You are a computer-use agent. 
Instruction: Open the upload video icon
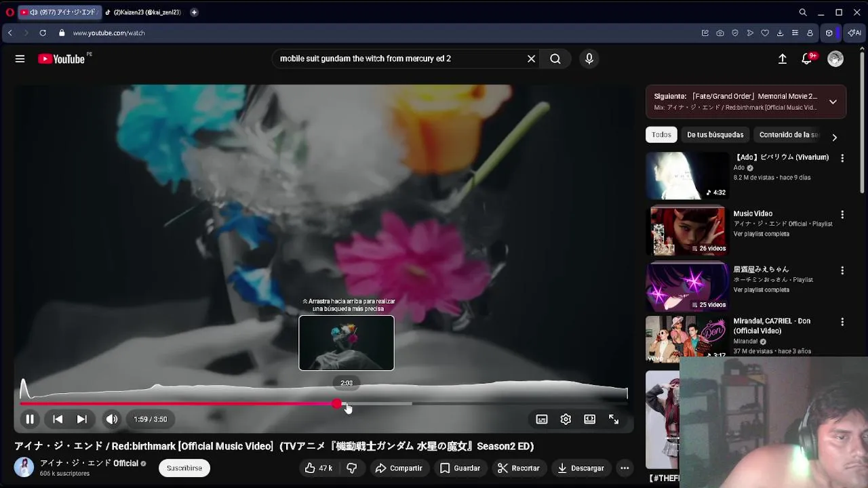click(782, 59)
